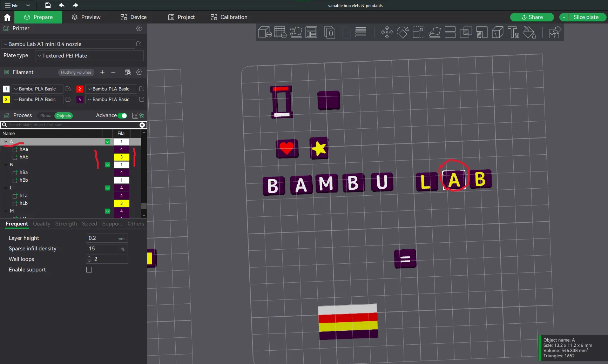Click the Save project icon

[x=48, y=5]
